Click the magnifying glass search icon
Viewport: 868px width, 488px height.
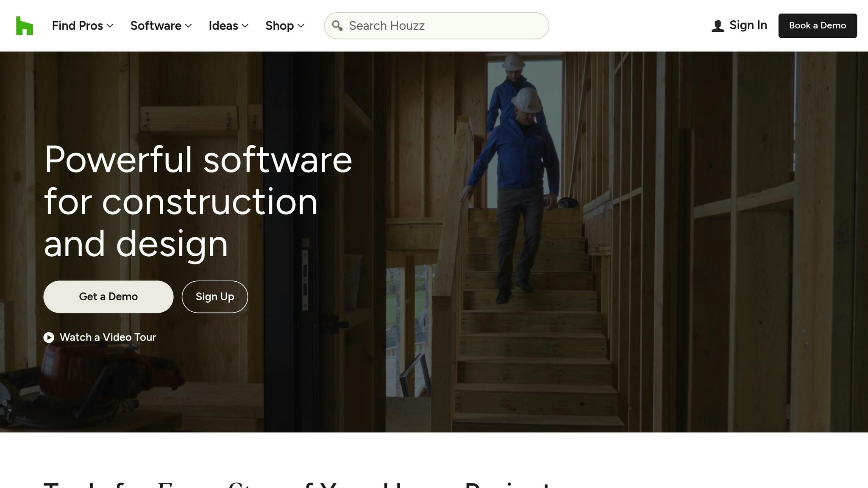338,25
